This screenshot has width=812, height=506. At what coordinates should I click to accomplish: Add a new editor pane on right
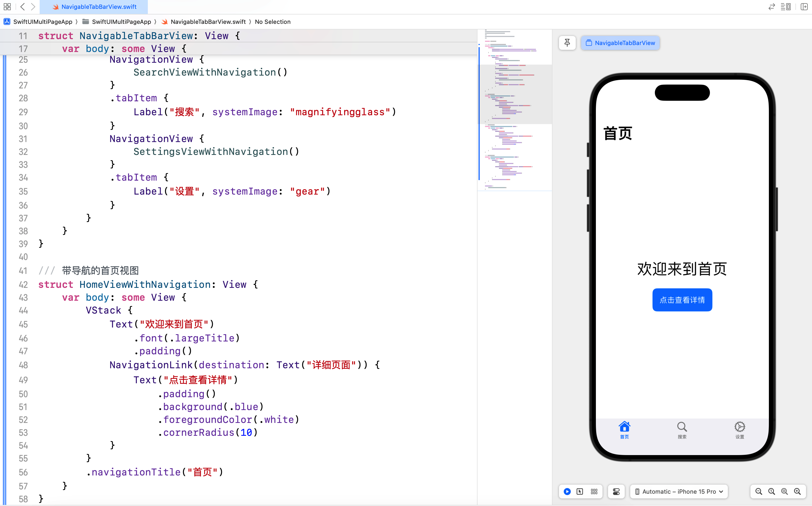[804, 7]
